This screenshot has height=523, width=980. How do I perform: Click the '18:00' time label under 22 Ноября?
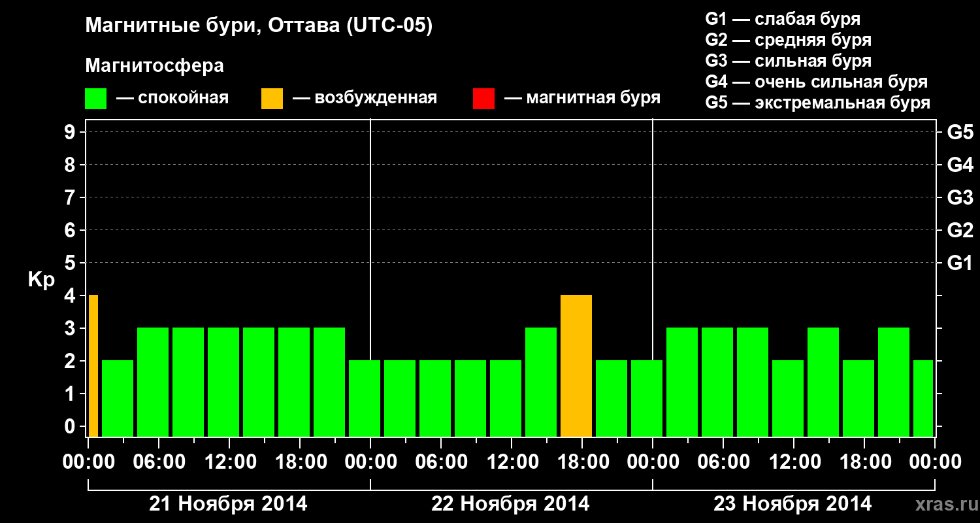point(582,462)
